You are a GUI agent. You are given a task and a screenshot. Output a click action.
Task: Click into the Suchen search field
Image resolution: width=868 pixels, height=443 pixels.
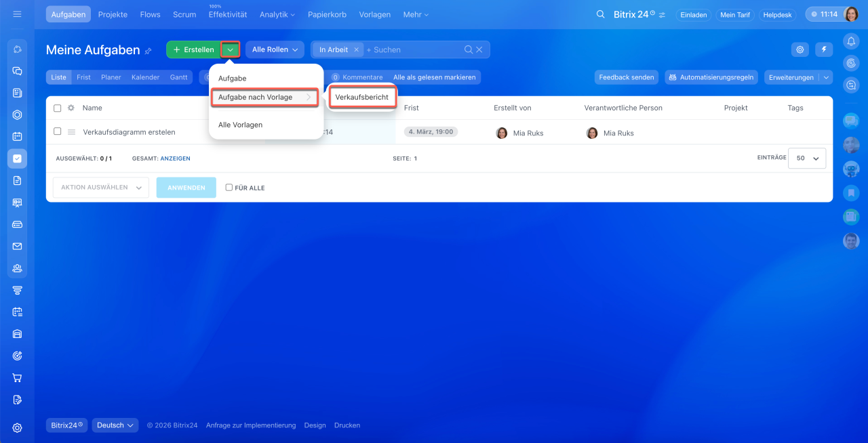pyautogui.click(x=412, y=49)
